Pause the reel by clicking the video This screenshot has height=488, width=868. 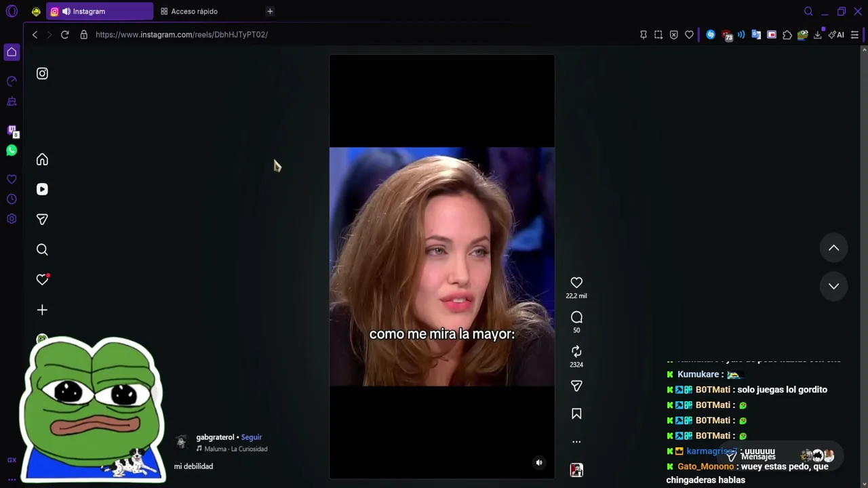click(442, 266)
